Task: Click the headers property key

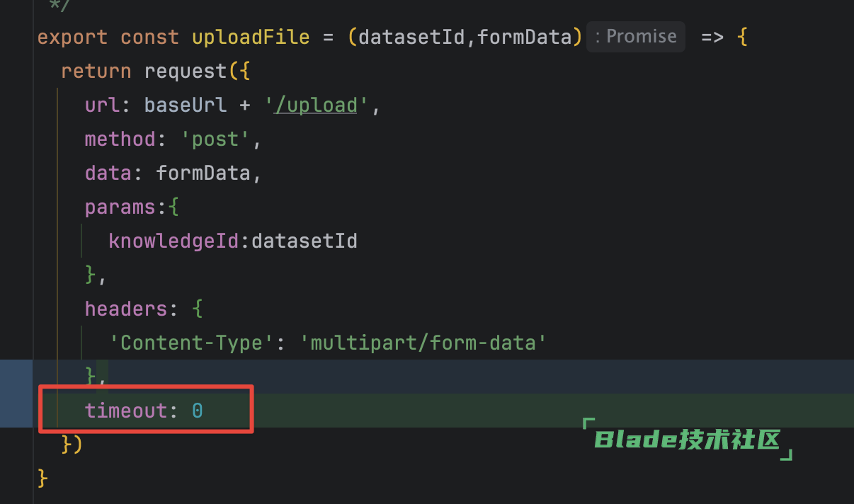Action: [x=126, y=309]
